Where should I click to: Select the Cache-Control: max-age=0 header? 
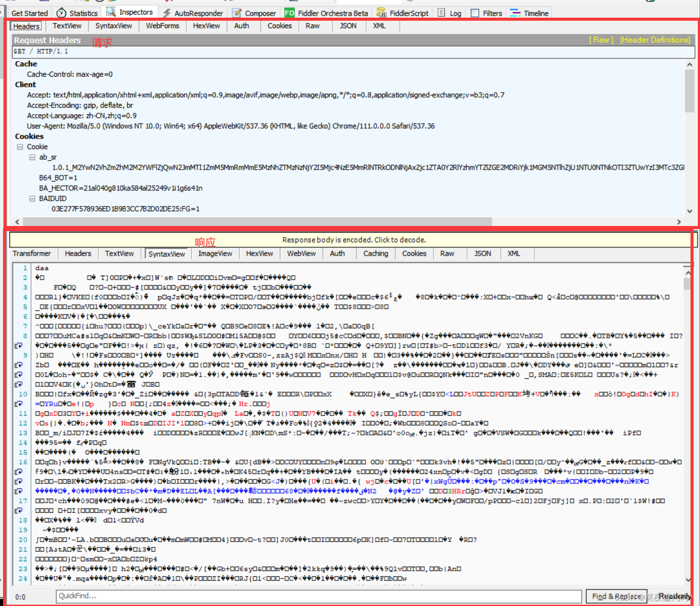70,74
